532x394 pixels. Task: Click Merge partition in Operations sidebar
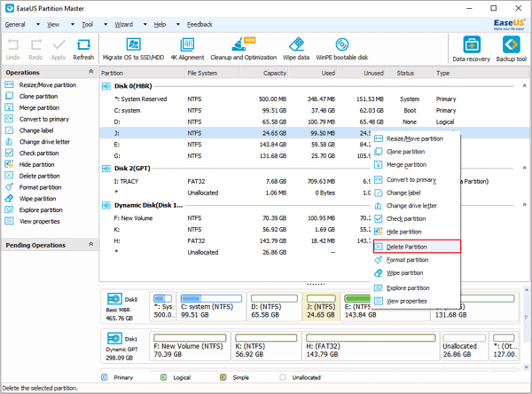point(32,107)
